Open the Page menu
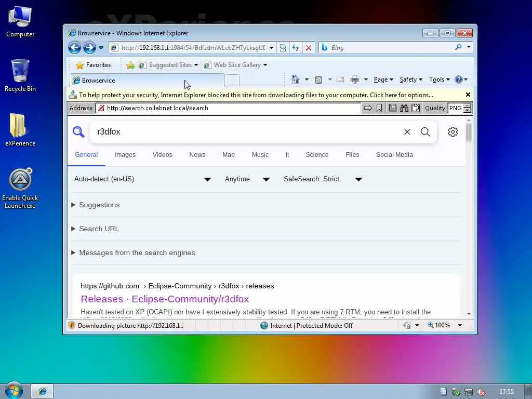Screen dimensions: 532x399 click(383, 79)
